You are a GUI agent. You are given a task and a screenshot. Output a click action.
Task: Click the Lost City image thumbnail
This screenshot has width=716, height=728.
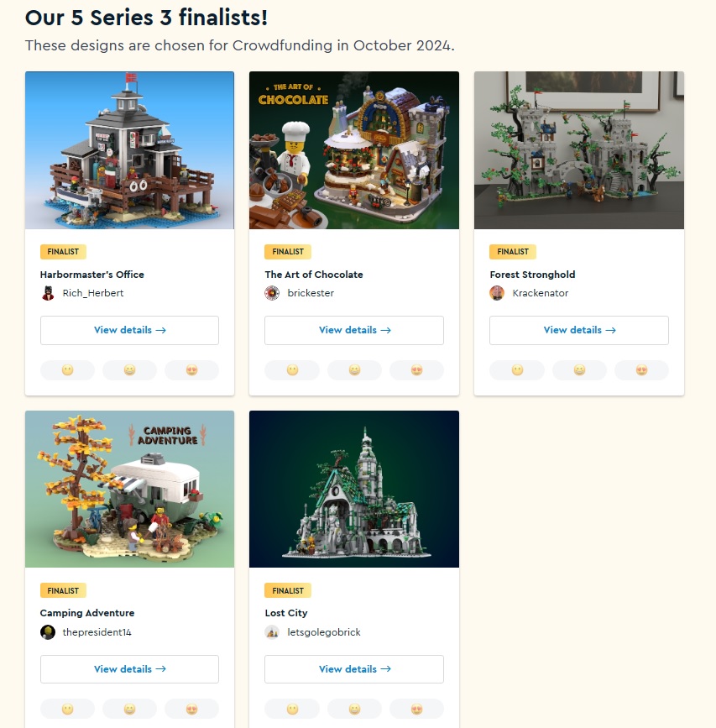click(354, 489)
